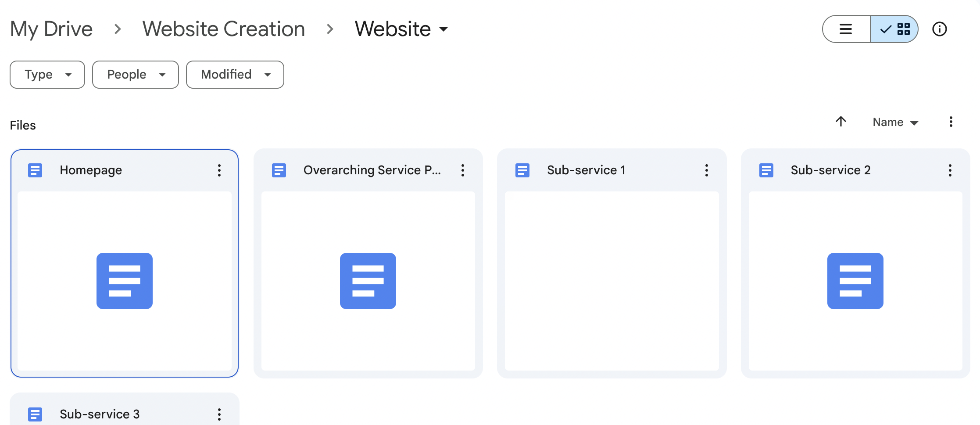Select the blank Sub-service 1 thumbnail preview
The width and height of the screenshot is (980, 425).
tap(612, 281)
